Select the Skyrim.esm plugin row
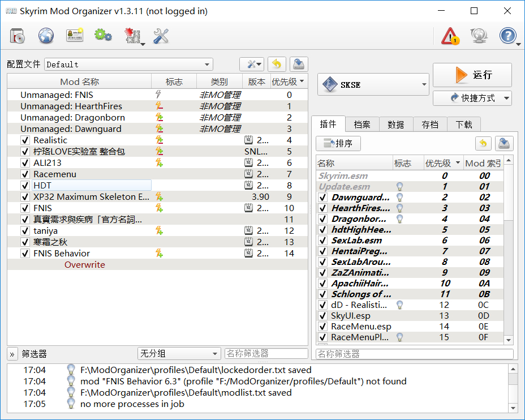 tap(410, 176)
